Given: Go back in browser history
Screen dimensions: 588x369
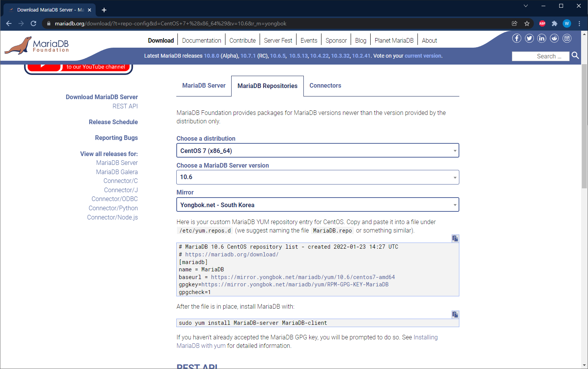Looking at the screenshot, I should click(x=9, y=23).
